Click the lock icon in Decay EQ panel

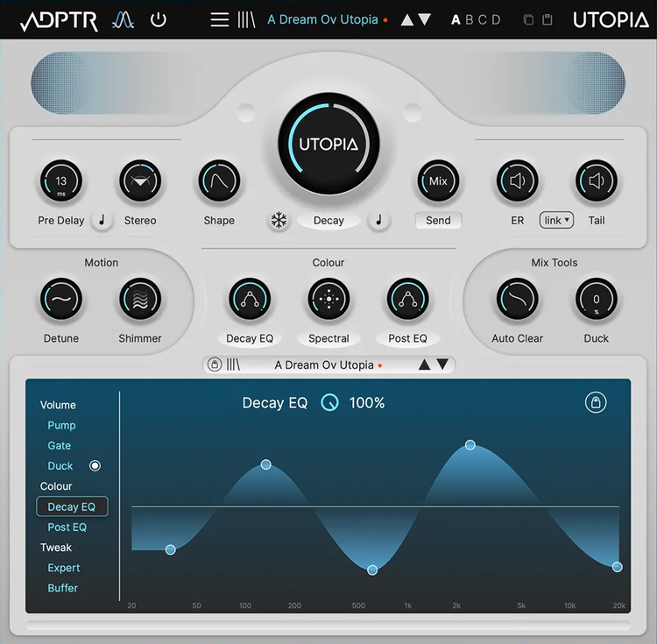(x=596, y=402)
